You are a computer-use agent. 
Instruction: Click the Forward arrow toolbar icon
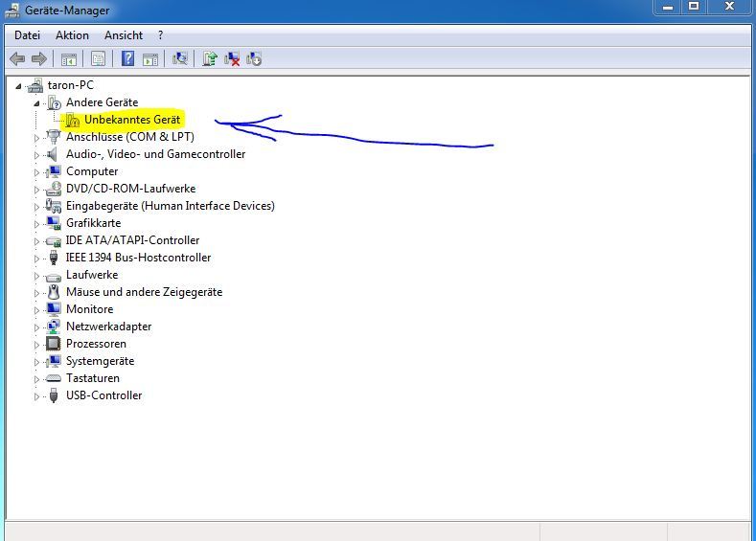coord(39,59)
